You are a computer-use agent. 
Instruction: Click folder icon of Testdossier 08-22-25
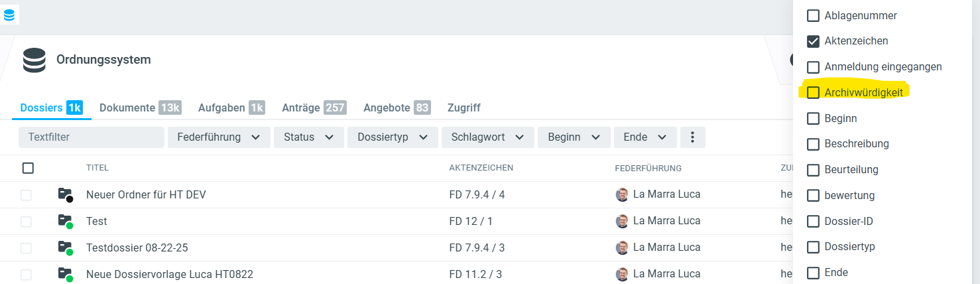click(x=64, y=248)
